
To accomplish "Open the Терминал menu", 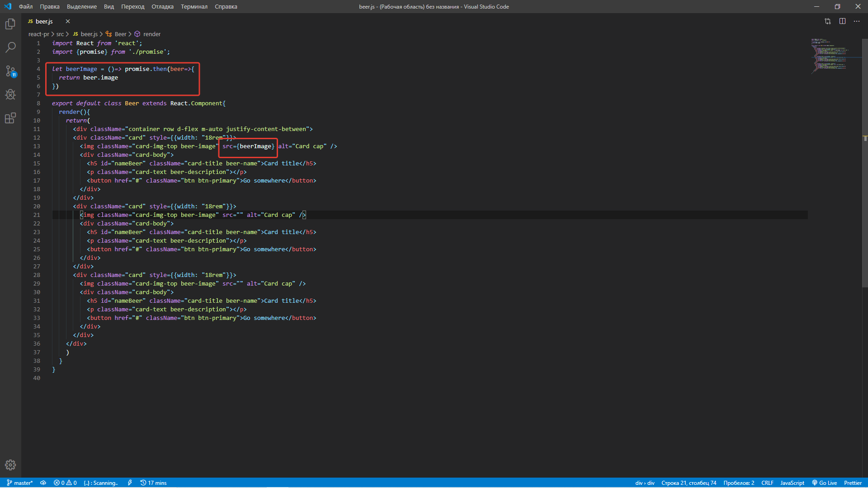I will point(194,6).
